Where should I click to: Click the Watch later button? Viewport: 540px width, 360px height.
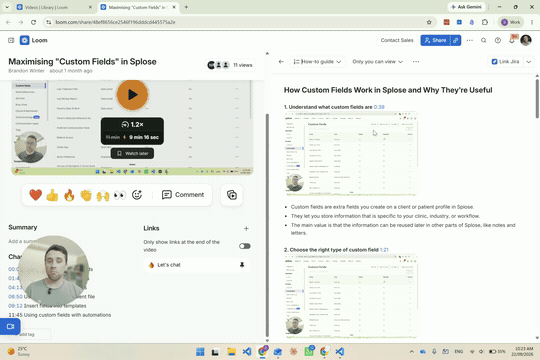point(133,153)
